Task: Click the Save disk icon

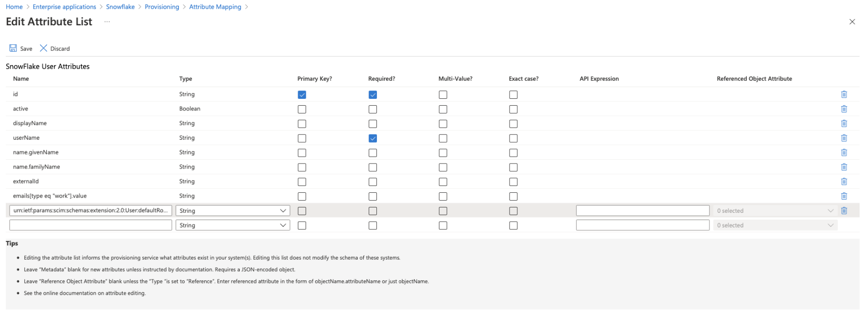Action: click(13, 48)
